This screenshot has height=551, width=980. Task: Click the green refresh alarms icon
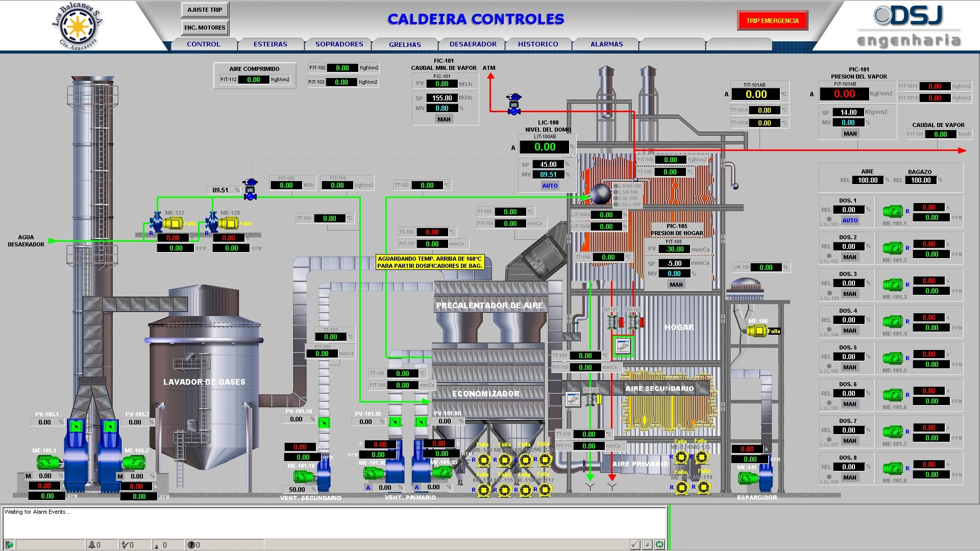tap(659, 544)
